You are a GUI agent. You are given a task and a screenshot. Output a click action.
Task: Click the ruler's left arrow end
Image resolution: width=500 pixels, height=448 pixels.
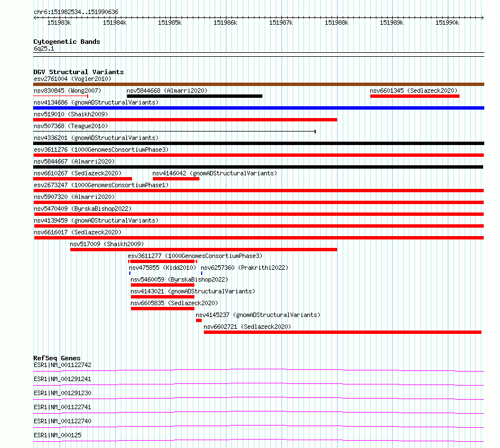coord(35,17)
